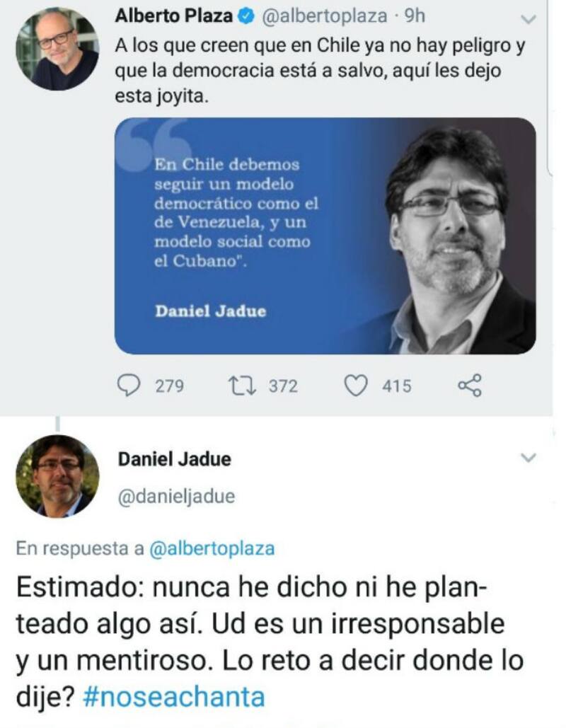Expand the chevron menu on Daniel Jadue's reply
The width and height of the screenshot is (566, 728).
(x=529, y=458)
